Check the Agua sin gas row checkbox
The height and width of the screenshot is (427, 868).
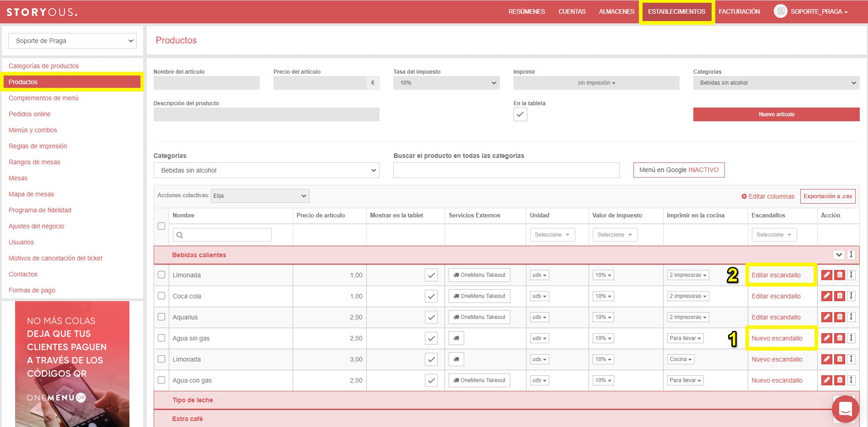coord(161,338)
